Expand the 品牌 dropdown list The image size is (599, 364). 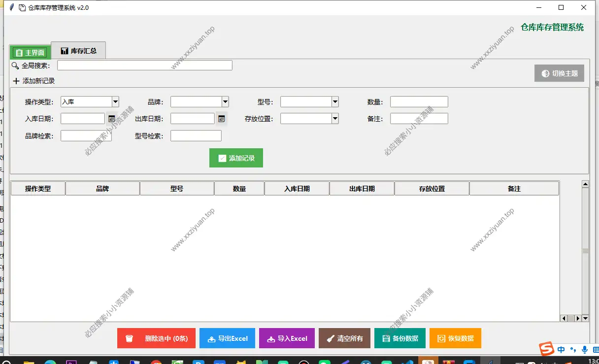pos(225,101)
